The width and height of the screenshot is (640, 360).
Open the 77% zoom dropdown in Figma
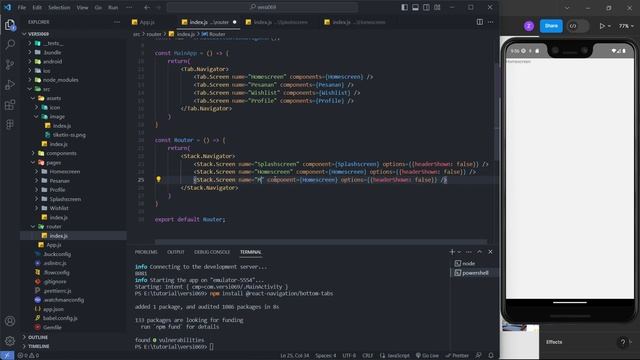click(626, 26)
